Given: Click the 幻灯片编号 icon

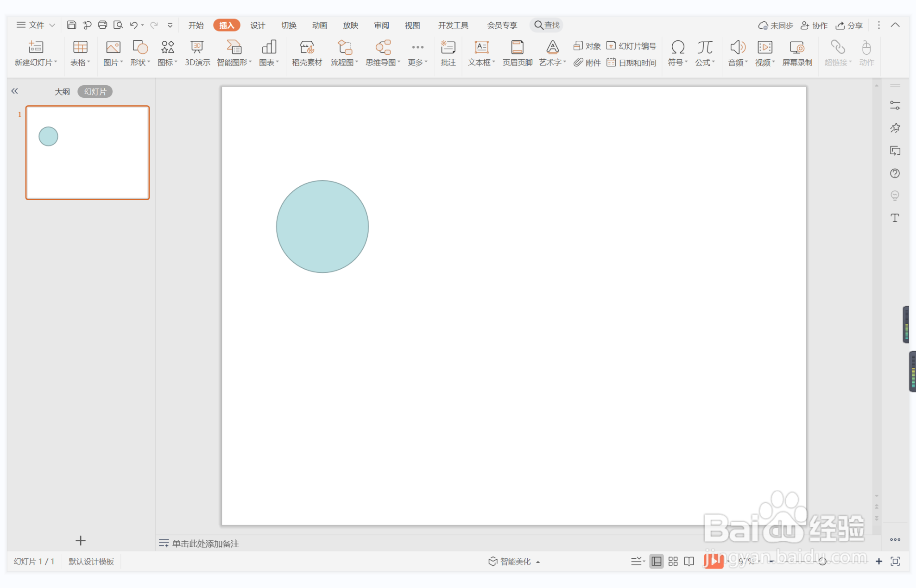Looking at the screenshot, I should tap(632, 46).
